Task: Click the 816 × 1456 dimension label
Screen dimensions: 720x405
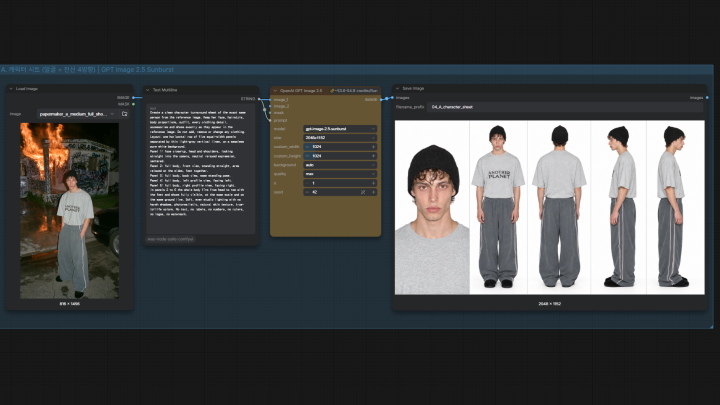Action: 69,304
